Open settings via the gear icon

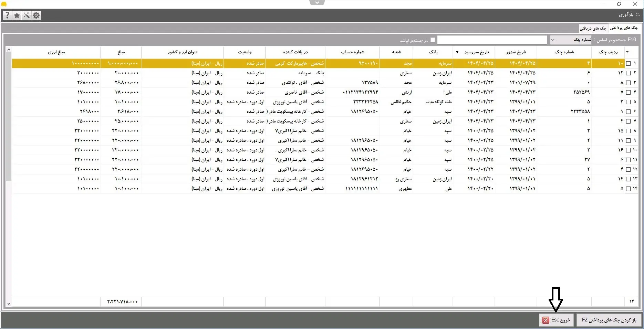(36, 15)
